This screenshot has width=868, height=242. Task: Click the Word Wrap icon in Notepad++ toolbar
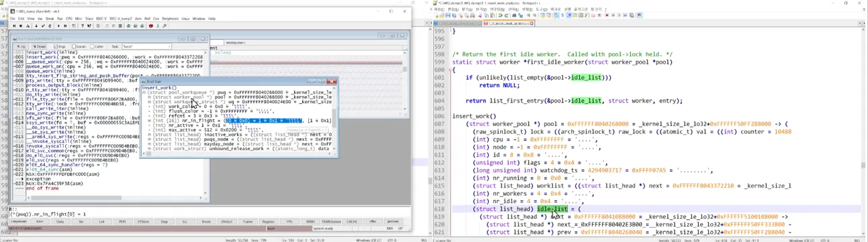click(x=557, y=15)
